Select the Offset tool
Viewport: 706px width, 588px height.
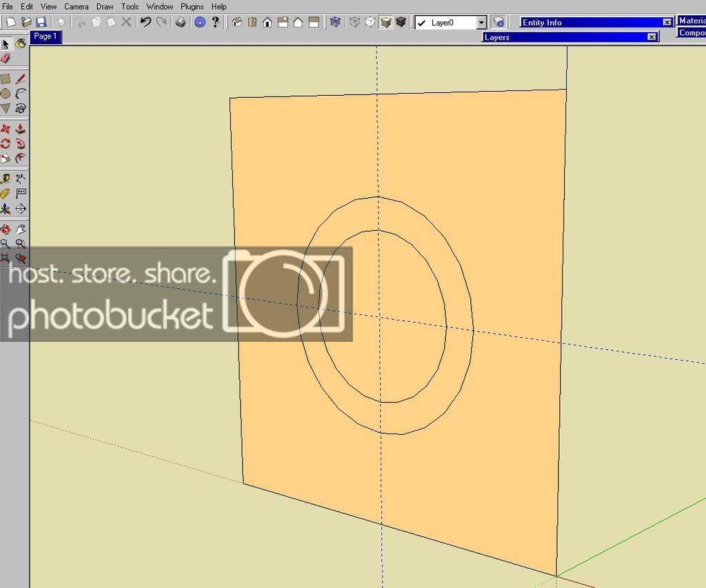point(20,158)
